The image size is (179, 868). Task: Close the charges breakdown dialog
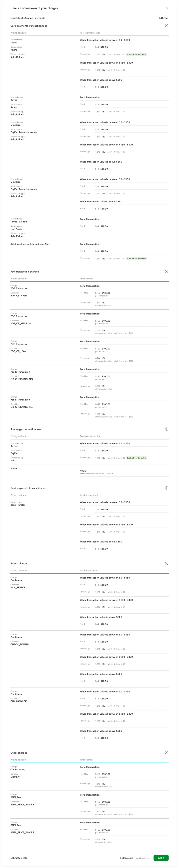(166, 8)
